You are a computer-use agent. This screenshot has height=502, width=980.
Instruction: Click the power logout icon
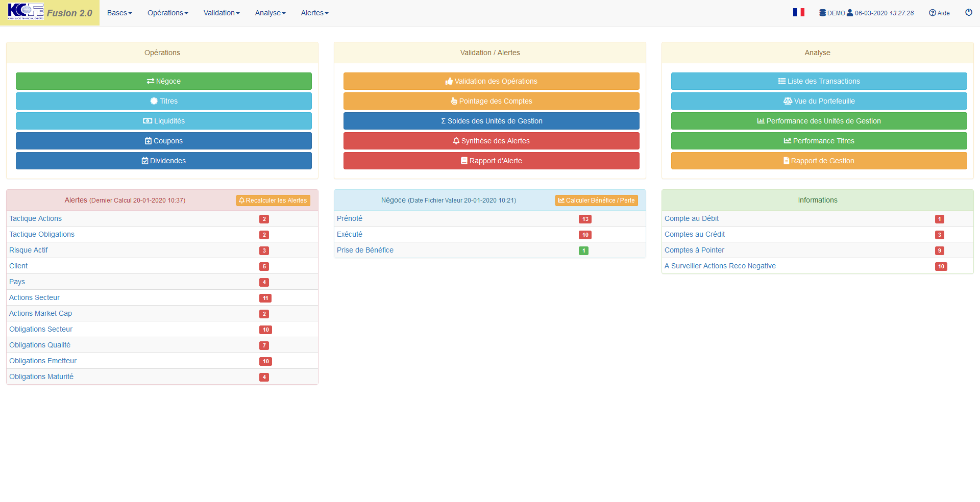[x=968, y=13]
